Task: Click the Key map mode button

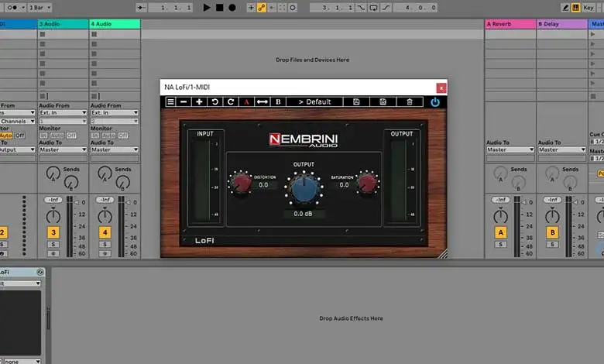Action: click(589, 7)
